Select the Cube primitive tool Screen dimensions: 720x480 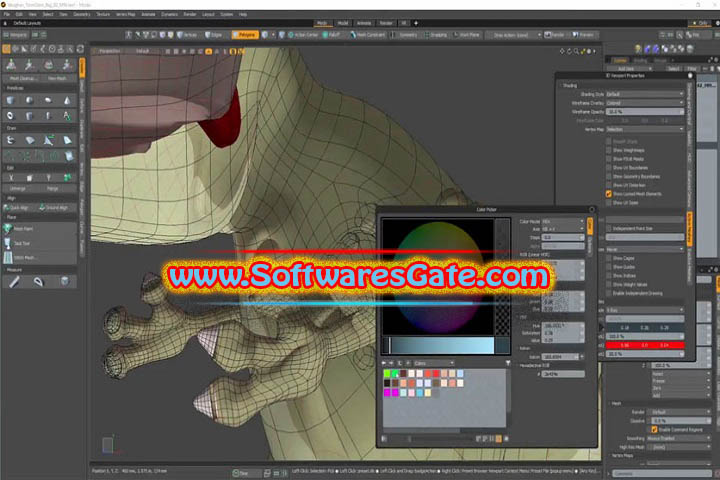[11, 100]
